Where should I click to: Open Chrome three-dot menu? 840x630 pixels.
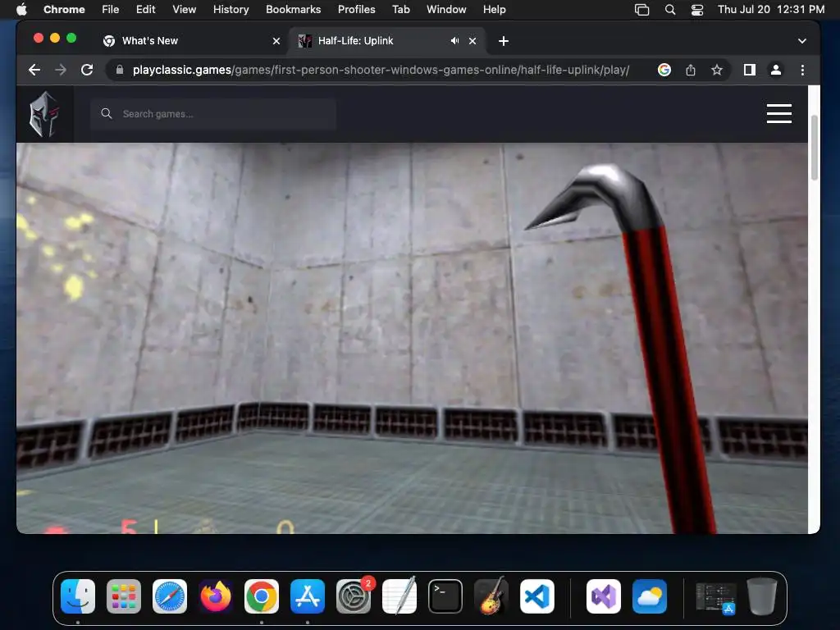(x=802, y=70)
